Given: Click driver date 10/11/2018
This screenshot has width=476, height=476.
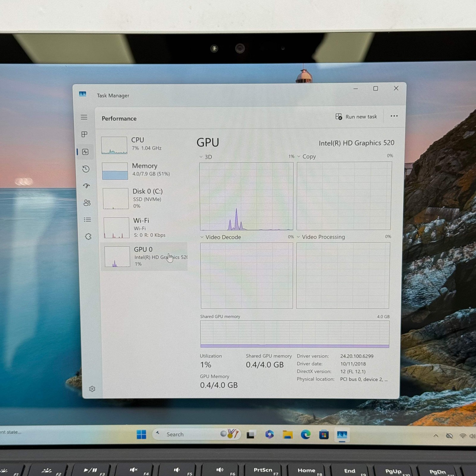Looking at the screenshot, I should 353,364.
